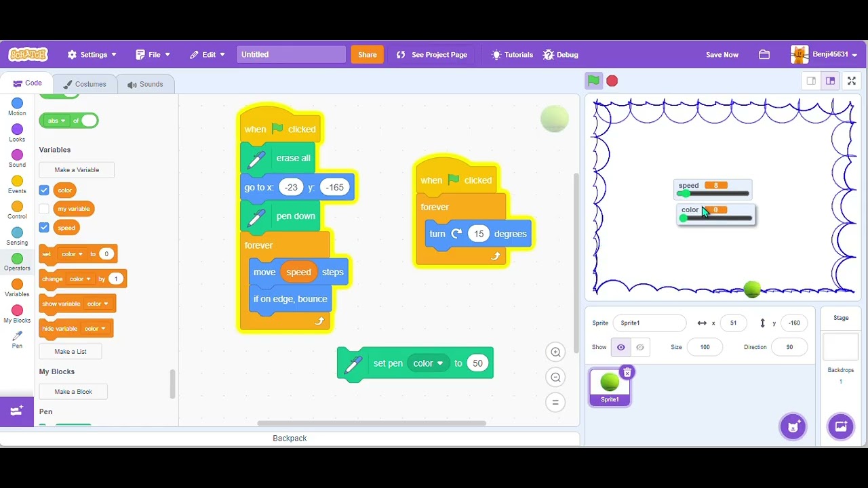Click Save Now
The width and height of the screenshot is (868, 488).
tap(722, 55)
